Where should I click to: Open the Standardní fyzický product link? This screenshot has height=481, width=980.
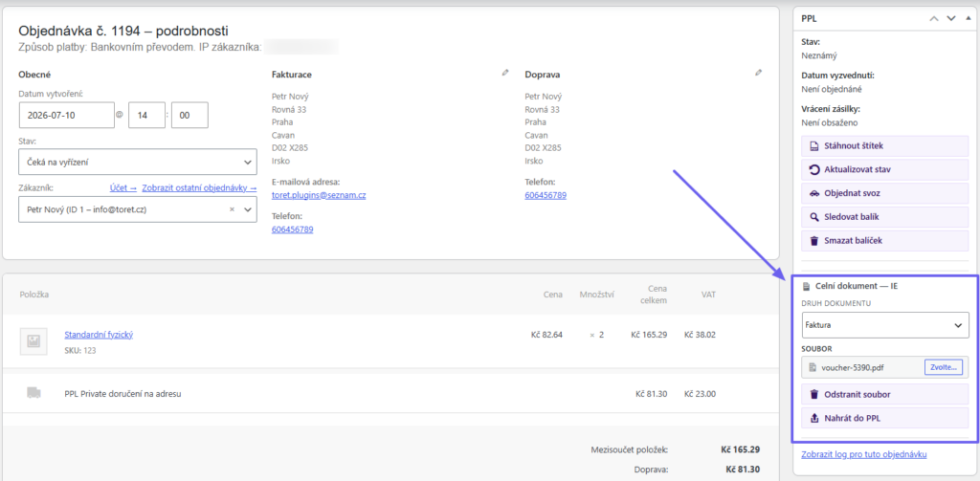tap(99, 334)
